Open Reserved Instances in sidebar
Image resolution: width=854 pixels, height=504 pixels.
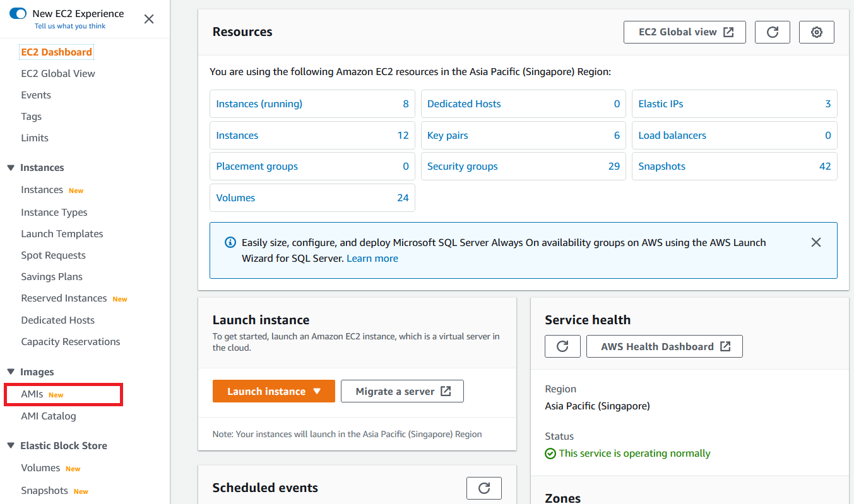coord(64,298)
